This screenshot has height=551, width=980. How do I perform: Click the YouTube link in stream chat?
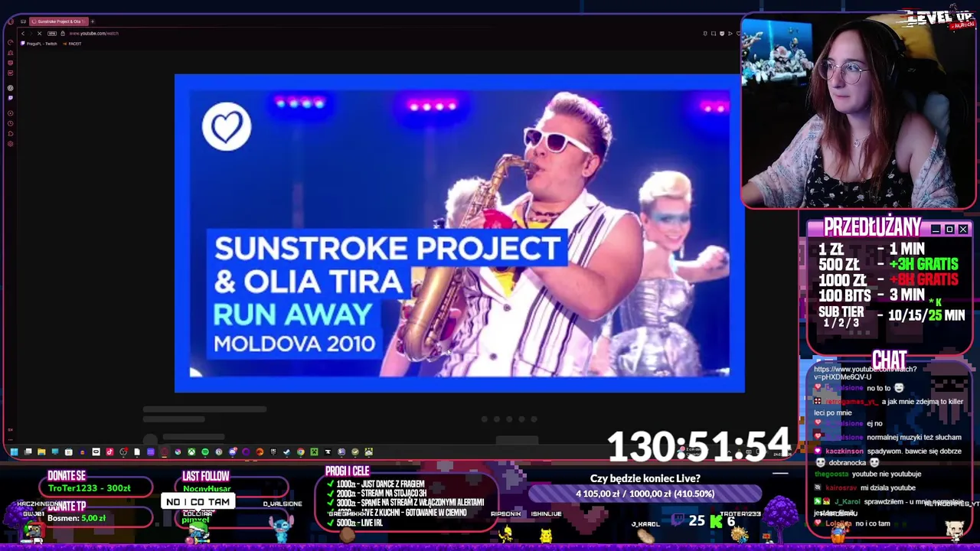pos(865,373)
